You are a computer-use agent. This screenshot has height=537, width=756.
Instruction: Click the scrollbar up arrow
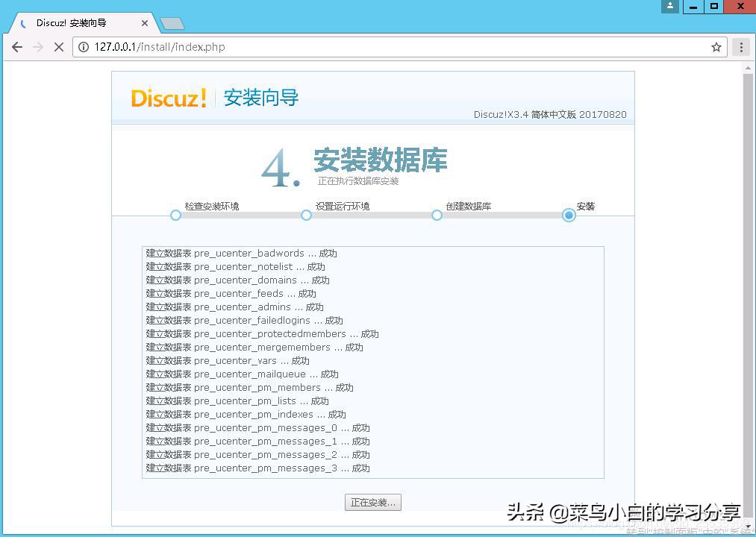click(749, 66)
